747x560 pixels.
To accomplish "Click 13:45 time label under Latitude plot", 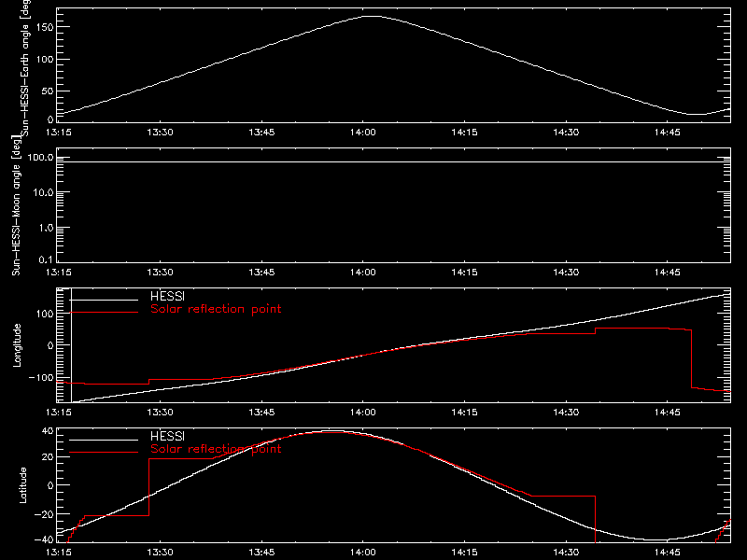I will [x=261, y=553].
